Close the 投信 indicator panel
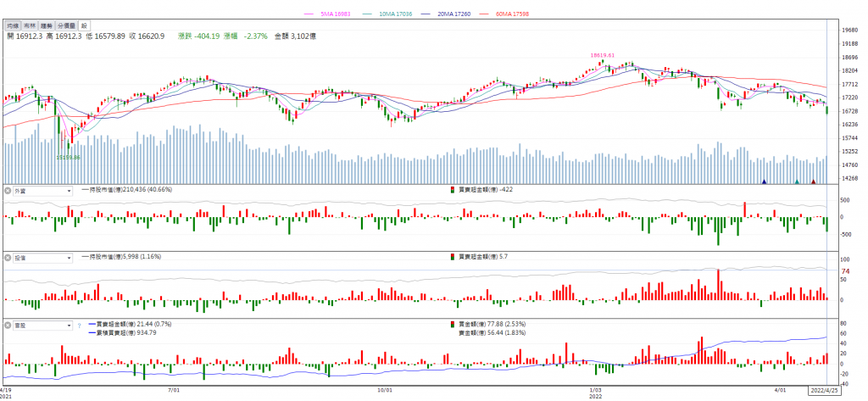 [8, 257]
